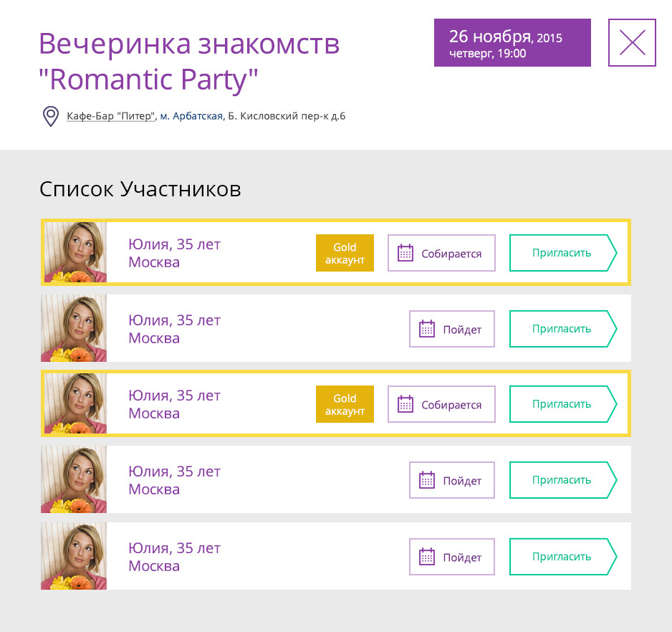
Task: Click the location pin icon
Action: tap(50, 116)
